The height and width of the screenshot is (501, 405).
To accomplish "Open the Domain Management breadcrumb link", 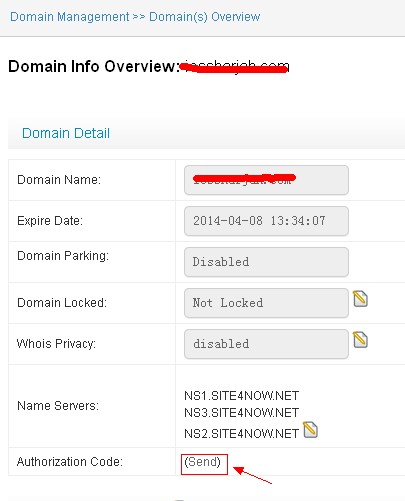I will point(70,17).
